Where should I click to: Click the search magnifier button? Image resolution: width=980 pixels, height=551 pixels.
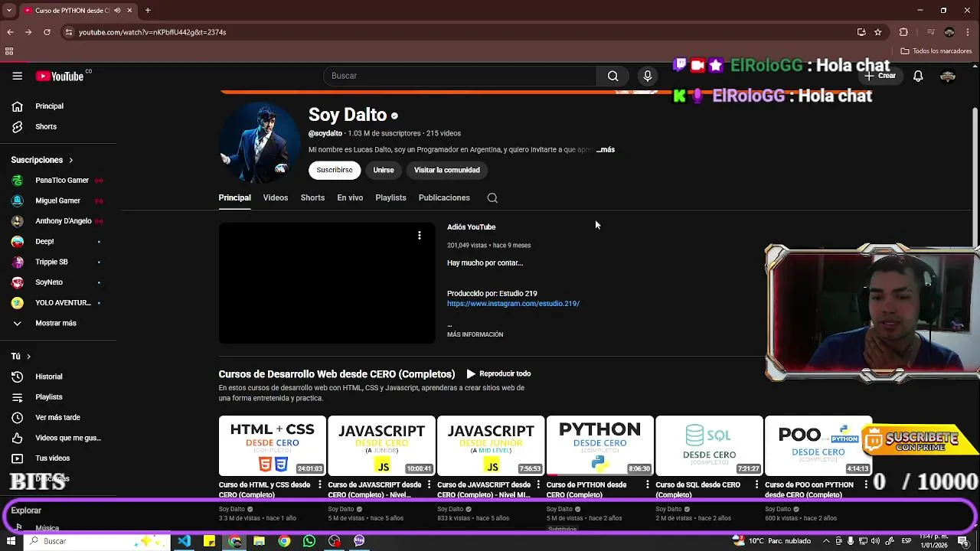[612, 76]
